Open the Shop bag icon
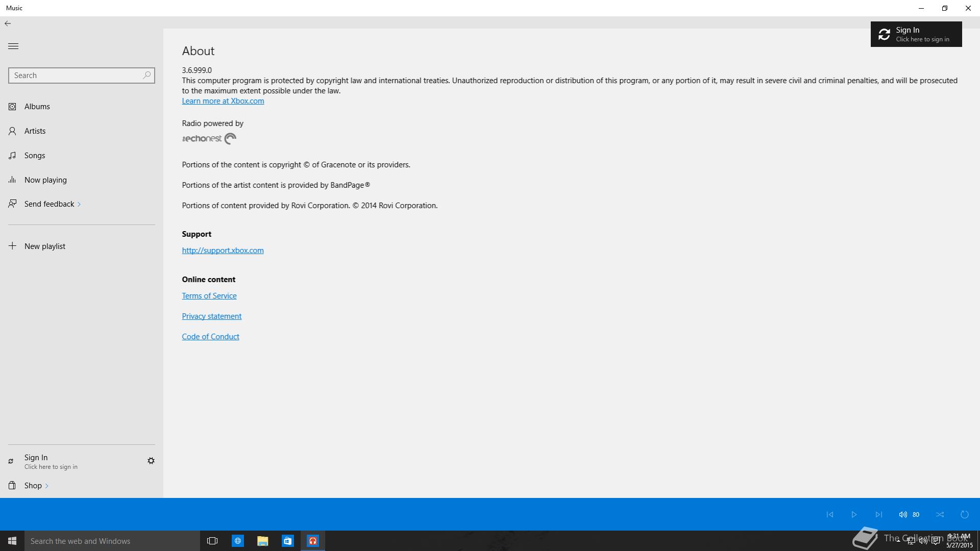This screenshot has height=551, width=980. coord(12,486)
